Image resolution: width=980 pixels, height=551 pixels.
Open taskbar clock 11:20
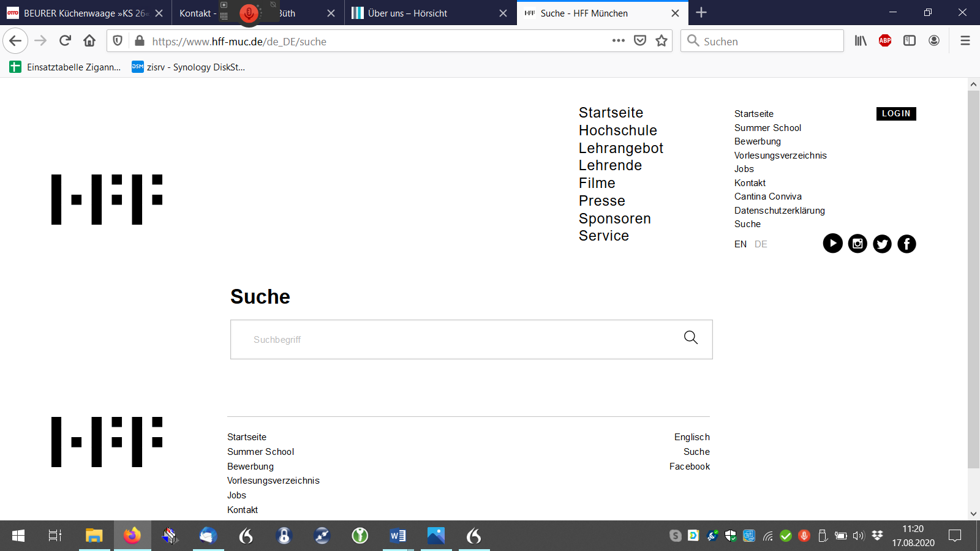913,536
